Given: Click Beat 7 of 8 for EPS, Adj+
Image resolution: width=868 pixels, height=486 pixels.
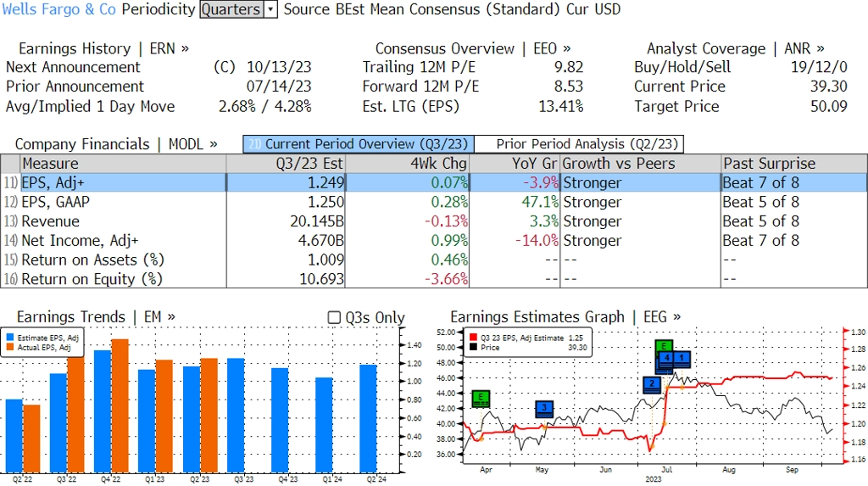Looking at the screenshot, I should (x=760, y=183).
